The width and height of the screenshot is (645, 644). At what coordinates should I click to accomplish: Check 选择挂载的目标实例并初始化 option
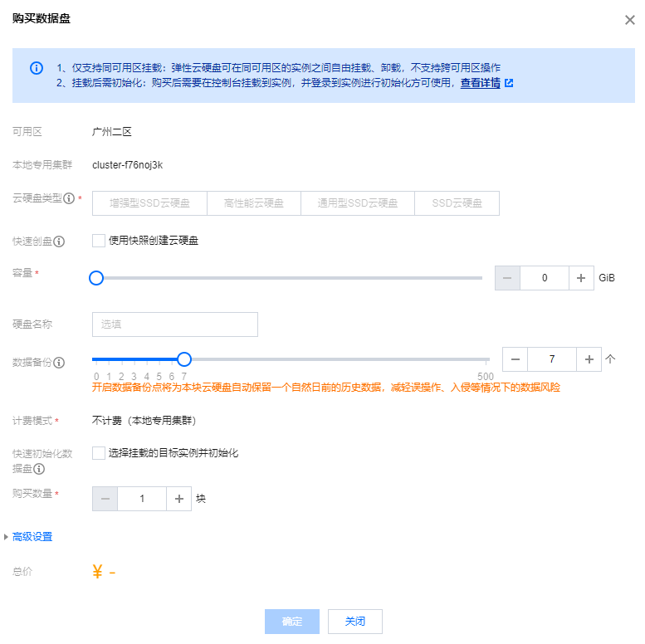(99, 453)
